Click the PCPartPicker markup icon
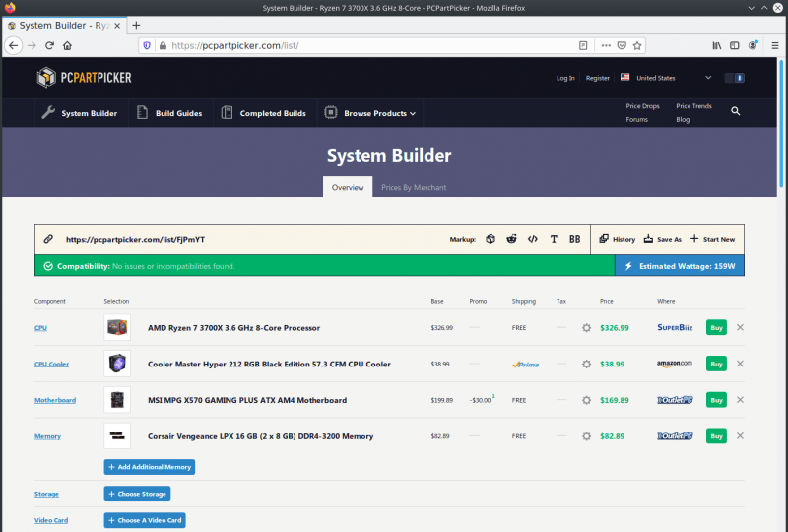Screen dimensions: 788x532 491,239
